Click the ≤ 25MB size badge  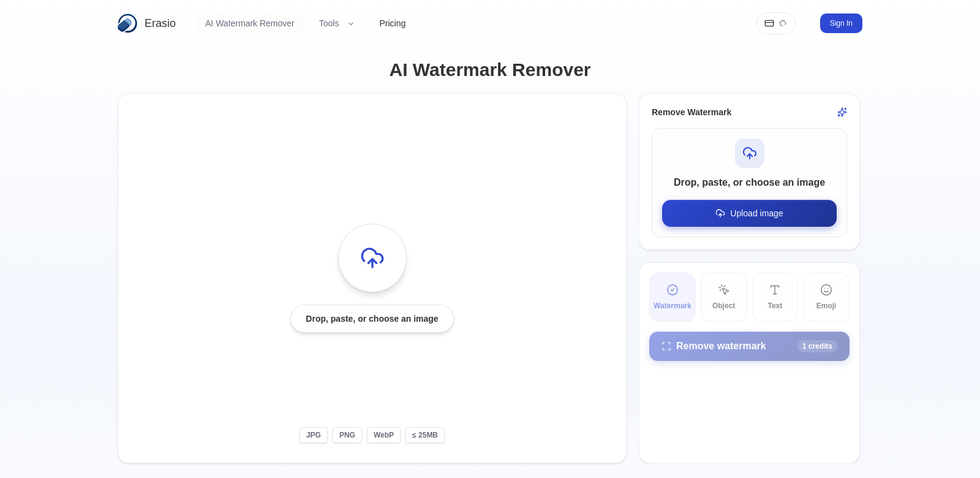pyautogui.click(x=425, y=435)
